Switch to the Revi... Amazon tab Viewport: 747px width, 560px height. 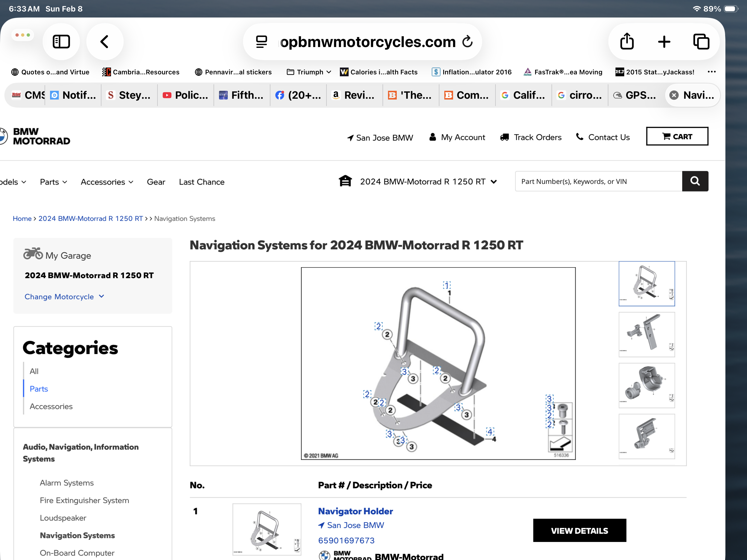pos(355,95)
